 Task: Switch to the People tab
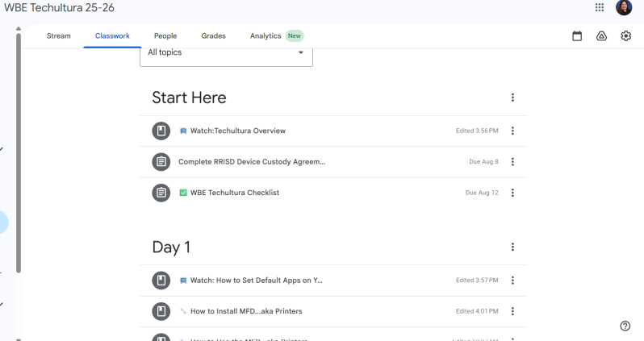[x=165, y=36]
